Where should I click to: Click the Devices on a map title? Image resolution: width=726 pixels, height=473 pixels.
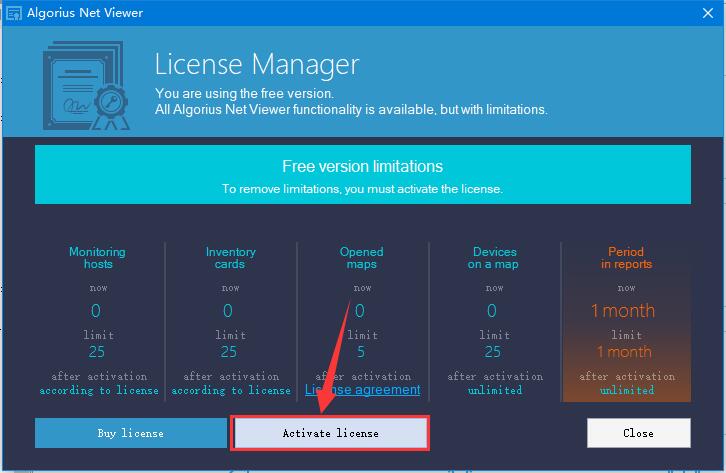(x=494, y=258)
